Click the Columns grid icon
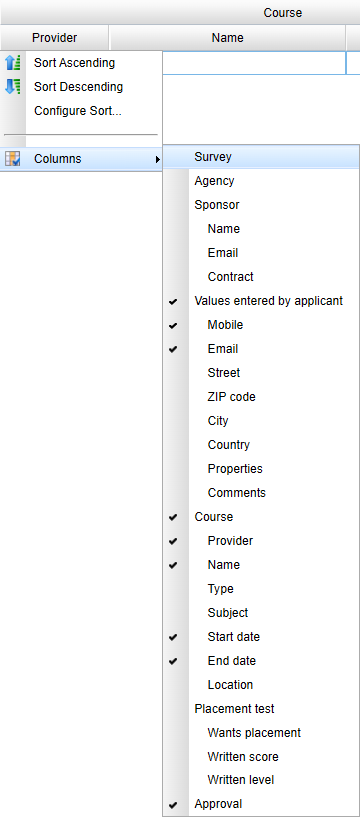Image resolution: width=360 pixels, height=817 pixels. tap(13, 159)
